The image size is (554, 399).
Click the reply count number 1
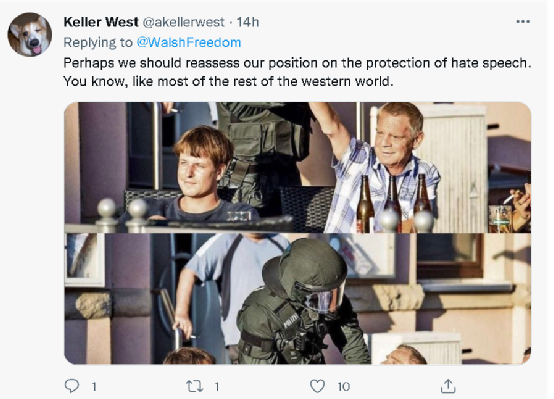click(x=94, y=387)
